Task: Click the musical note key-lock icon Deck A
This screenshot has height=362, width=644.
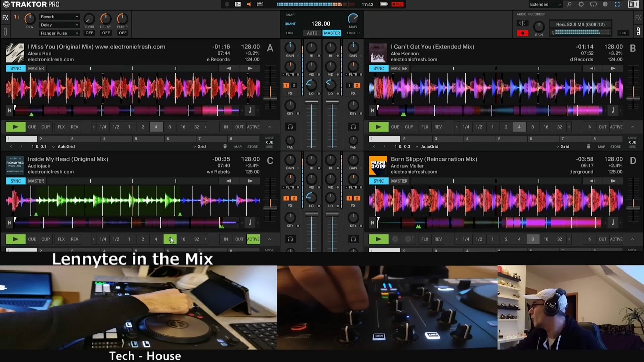Action: (x=250, y=110)
